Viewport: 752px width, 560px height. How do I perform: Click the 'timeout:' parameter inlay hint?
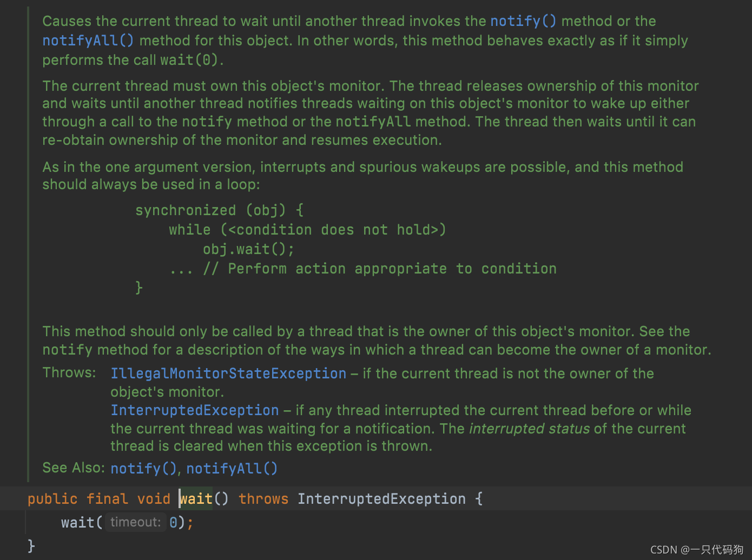136,522
